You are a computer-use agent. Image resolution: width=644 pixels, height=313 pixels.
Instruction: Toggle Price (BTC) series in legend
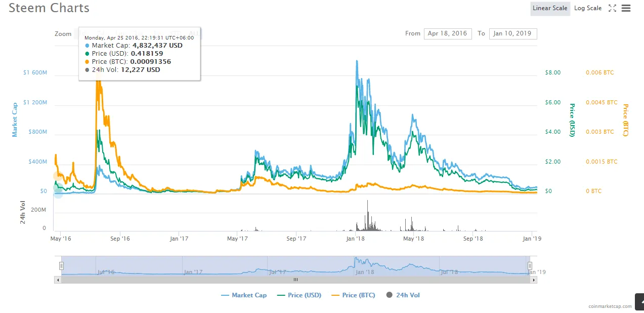tap(353, 295)
